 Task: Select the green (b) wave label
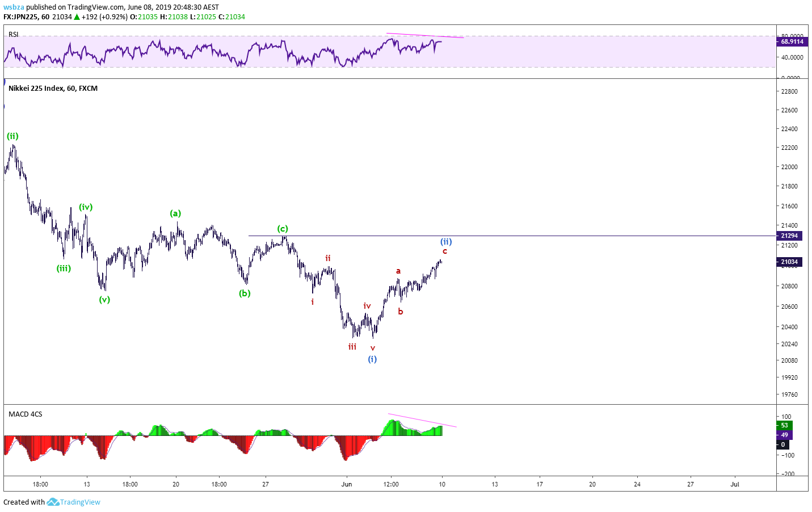coord(245,293)
